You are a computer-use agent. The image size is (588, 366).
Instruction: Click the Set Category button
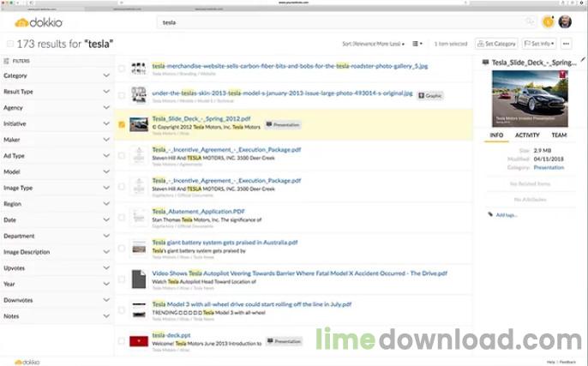tap(496, 43)
